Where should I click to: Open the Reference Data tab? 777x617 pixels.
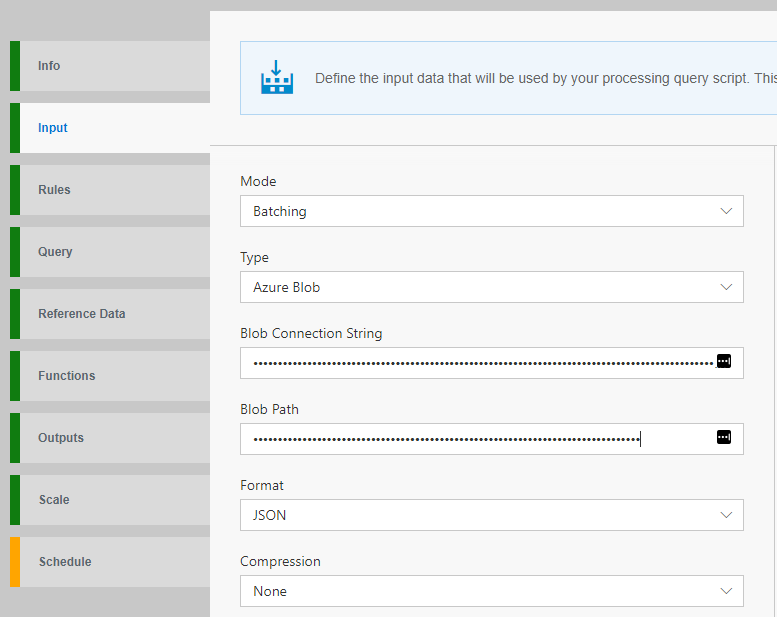[x=110, y=314]
